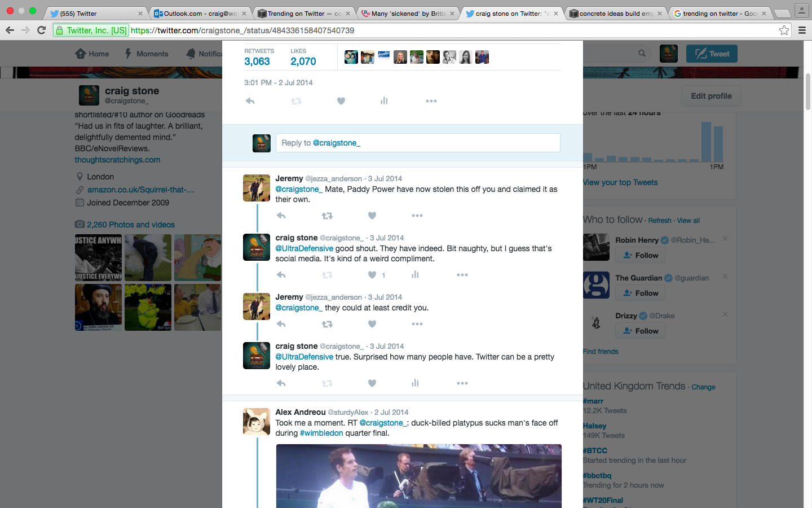Screen dimensions: 812x508
Task: Reload the page with the browser refresh button
Action: 41,30
